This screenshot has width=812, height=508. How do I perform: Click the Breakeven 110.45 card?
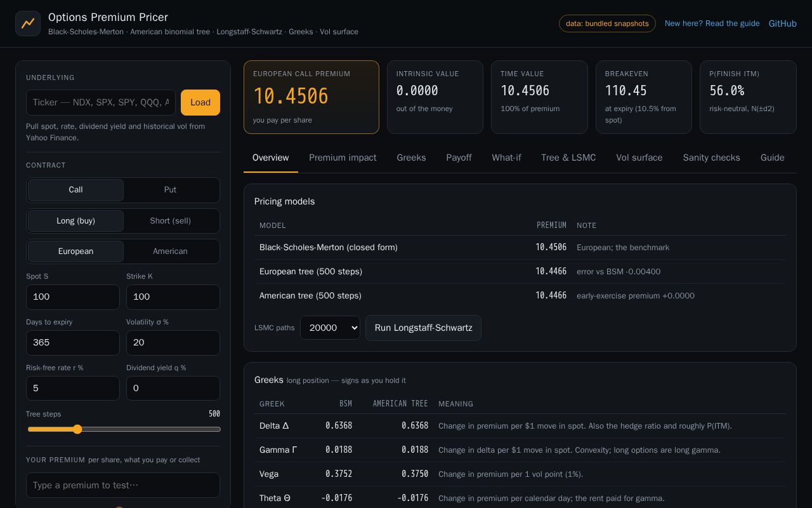[644, 97]
